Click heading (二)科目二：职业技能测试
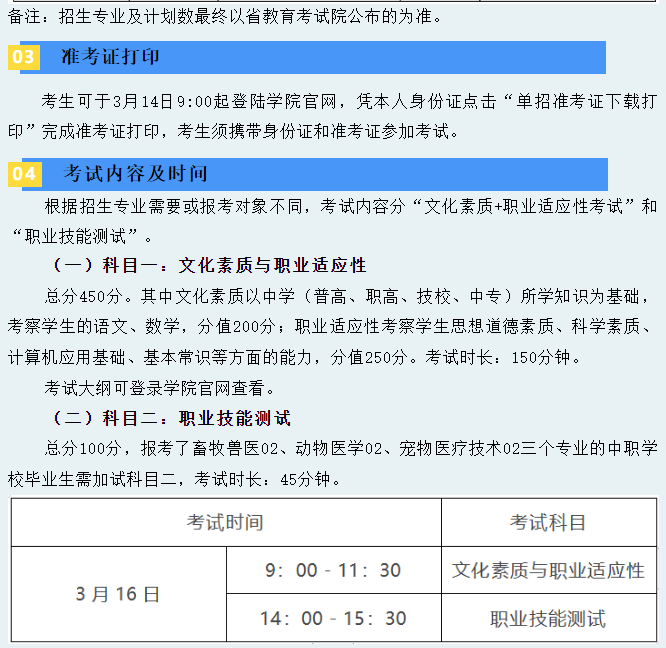Screen dimensions: 666x648 172,418
